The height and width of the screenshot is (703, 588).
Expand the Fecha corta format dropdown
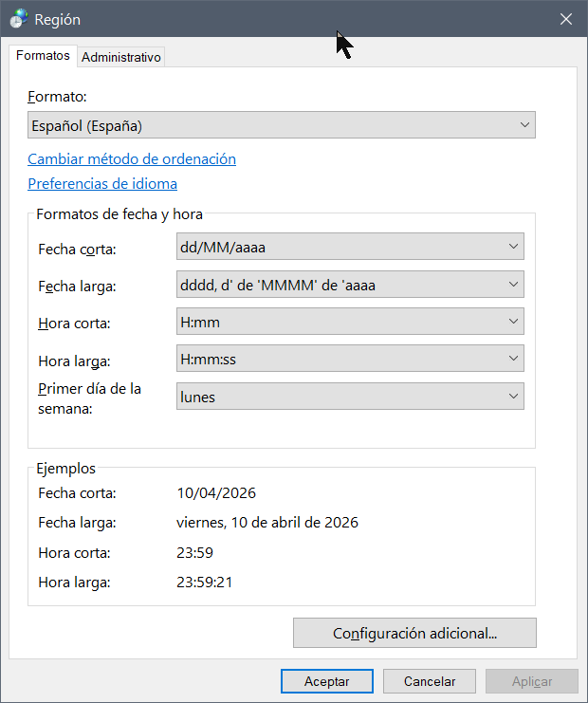[x=350, y=246]
